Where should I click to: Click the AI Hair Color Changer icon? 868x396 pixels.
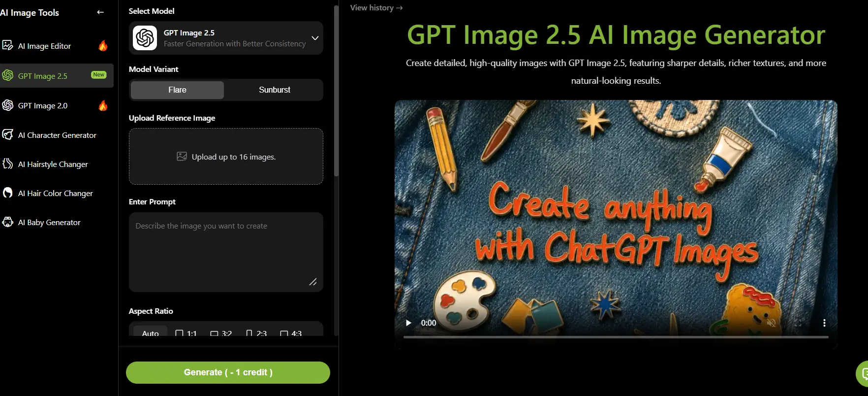7,193
